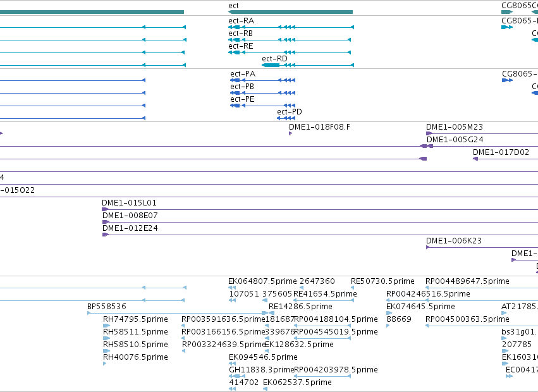
Task: Click EST RP004188104.5prime
Action: pos(336,319)
